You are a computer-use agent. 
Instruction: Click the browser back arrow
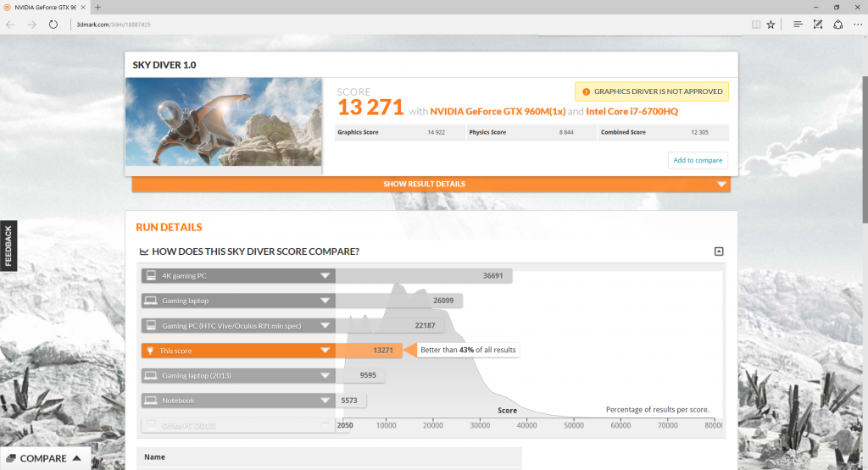[x=10, y=25]
